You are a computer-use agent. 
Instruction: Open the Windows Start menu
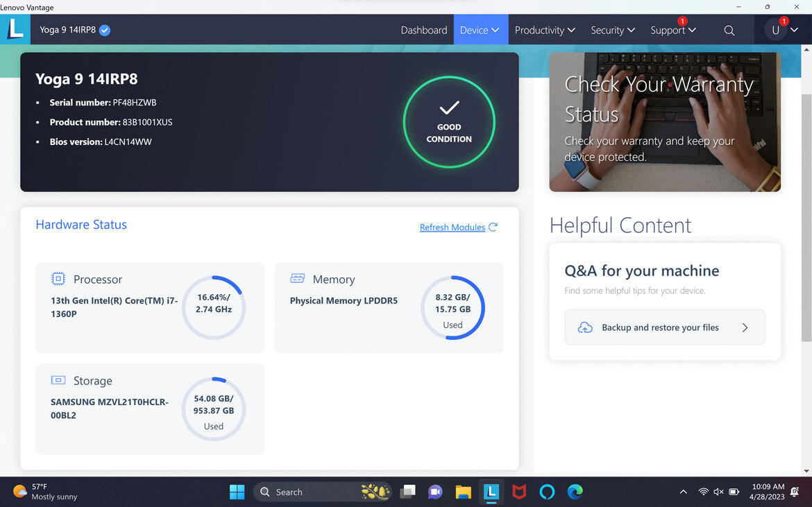coord(237,492)
